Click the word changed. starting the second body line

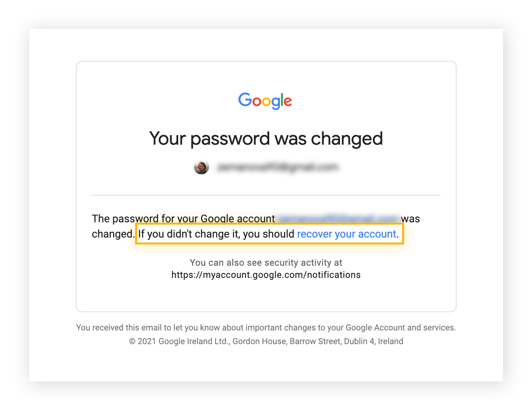tap(113, 234)
